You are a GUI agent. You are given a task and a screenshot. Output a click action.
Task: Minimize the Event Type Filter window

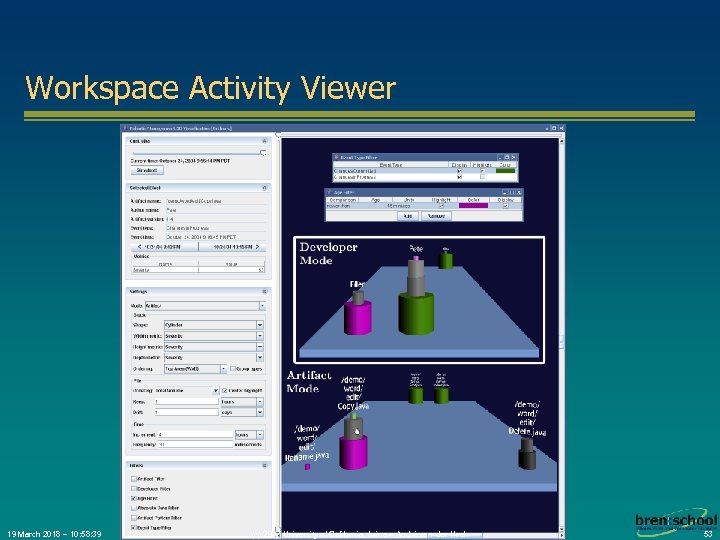[x=500, y=157]
